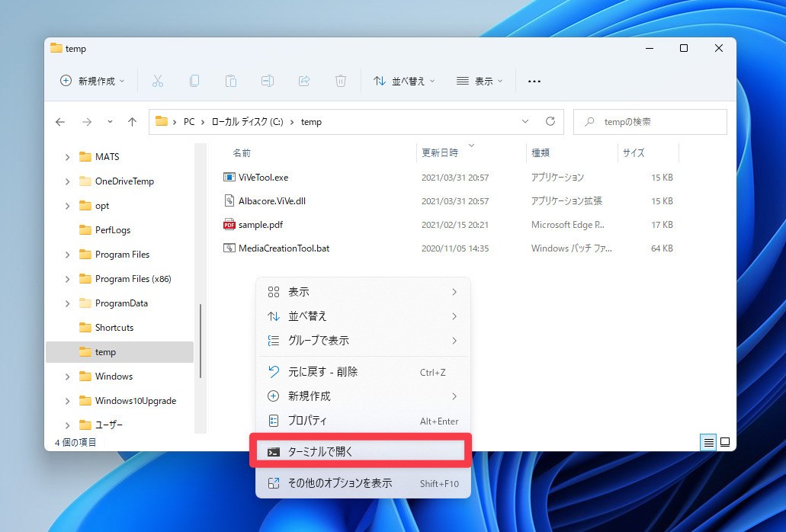Image resolution: width=786 pixels, height=532 pixels.
Task: Click the Delete trash can icon
Action: 340,81
